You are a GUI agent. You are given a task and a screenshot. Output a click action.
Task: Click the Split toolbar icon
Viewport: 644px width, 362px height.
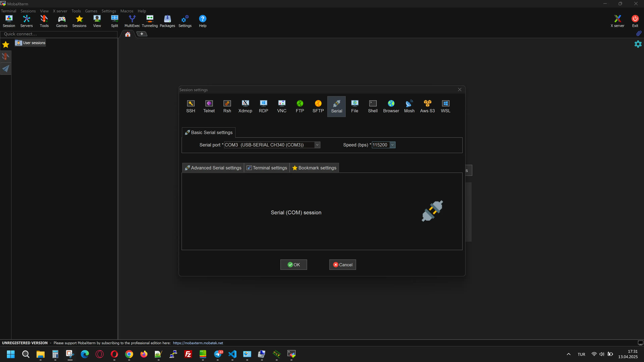115,21
